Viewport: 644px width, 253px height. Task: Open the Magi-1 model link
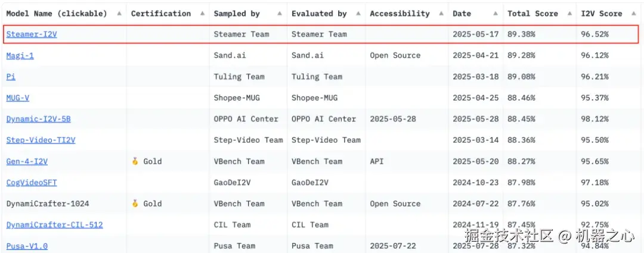20,55
